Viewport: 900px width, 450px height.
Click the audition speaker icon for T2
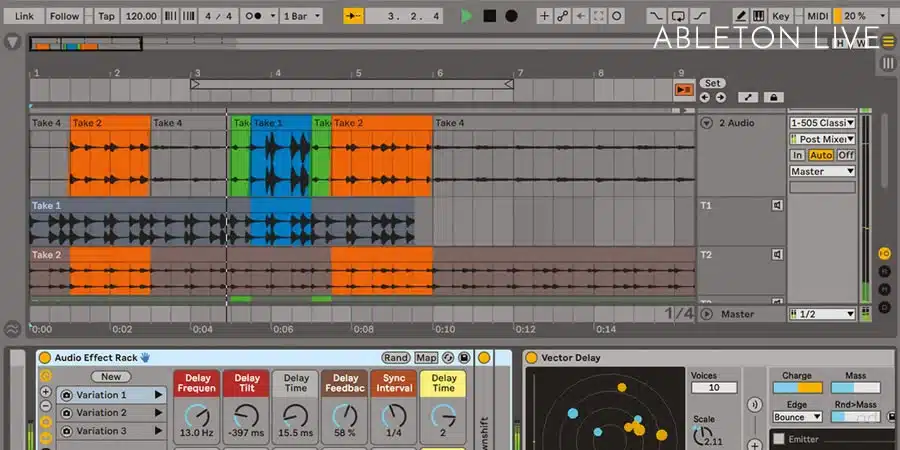pyautogui.click(x=776, y=255)
